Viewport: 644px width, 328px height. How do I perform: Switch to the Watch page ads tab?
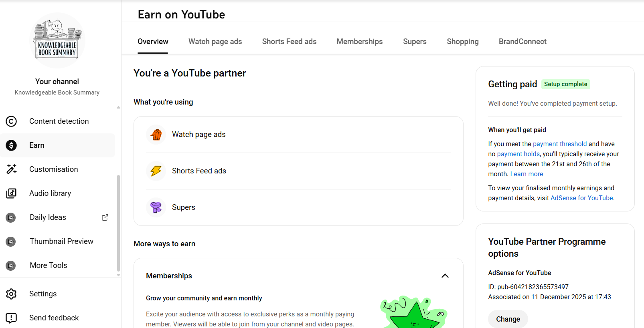coord(215,42)
